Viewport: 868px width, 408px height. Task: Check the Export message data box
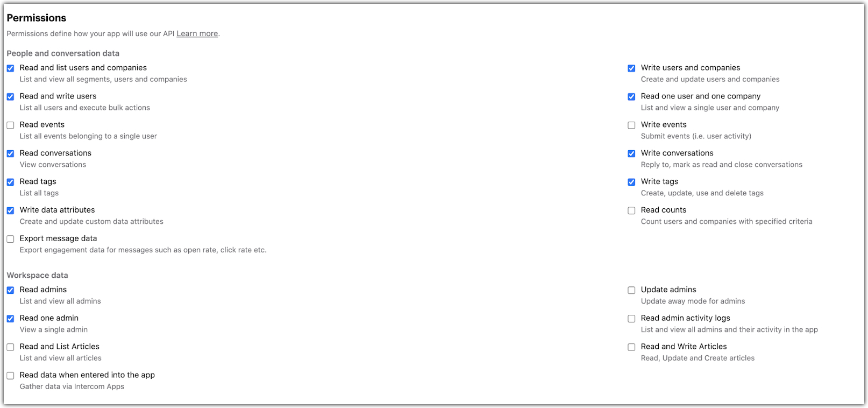10,239
